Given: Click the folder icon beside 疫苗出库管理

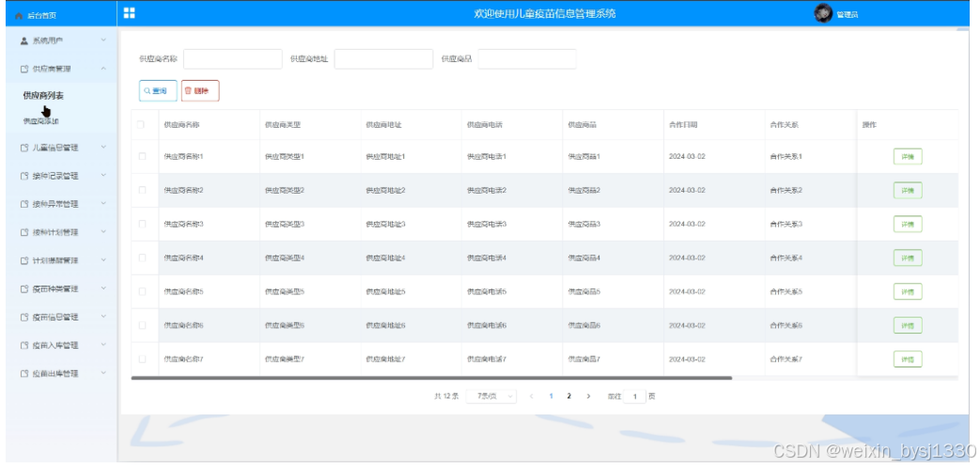Looking at the screenshot, I should coord(24,374).
